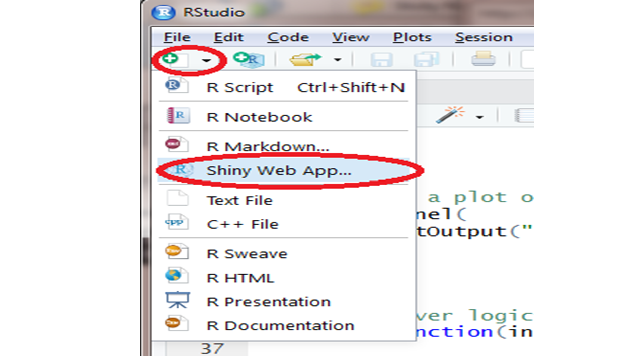Save current document disk icon
Image resolution: width=644 pixels, height=362 pixels.
(x=382, y=60)
